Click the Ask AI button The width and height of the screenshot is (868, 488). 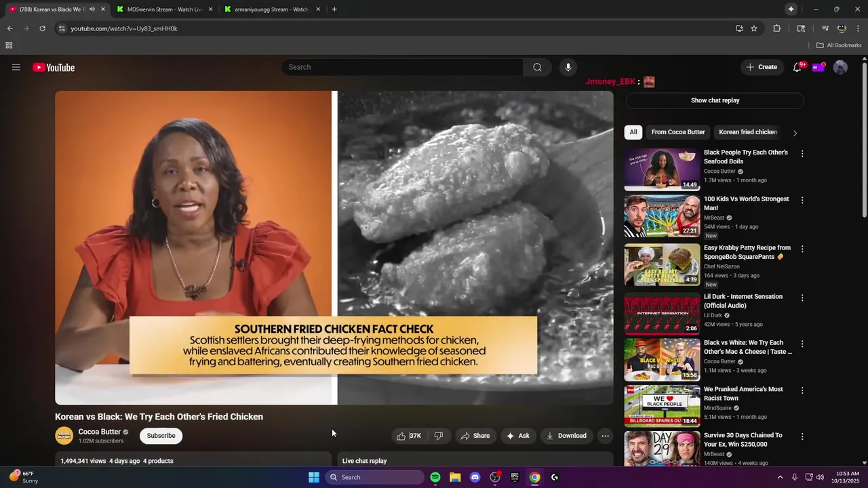click(517, 436)
